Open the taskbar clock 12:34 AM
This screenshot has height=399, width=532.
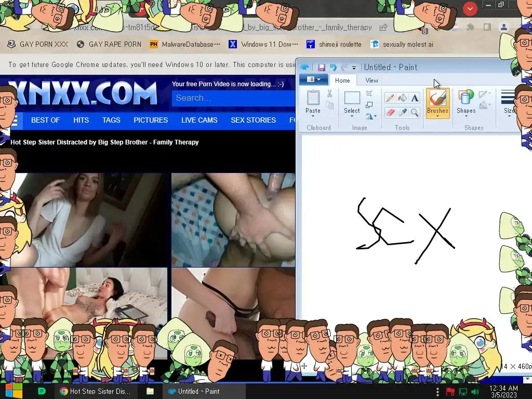(x=503, y=391)
